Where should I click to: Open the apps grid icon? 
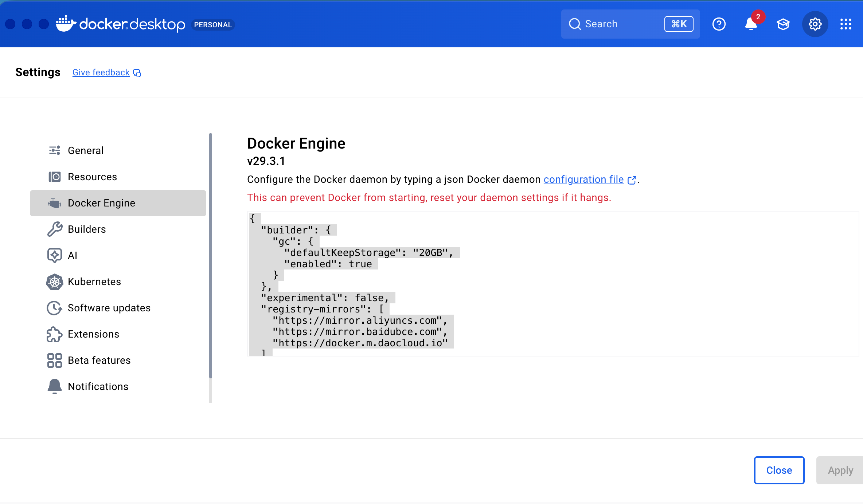tap(846, 24)
